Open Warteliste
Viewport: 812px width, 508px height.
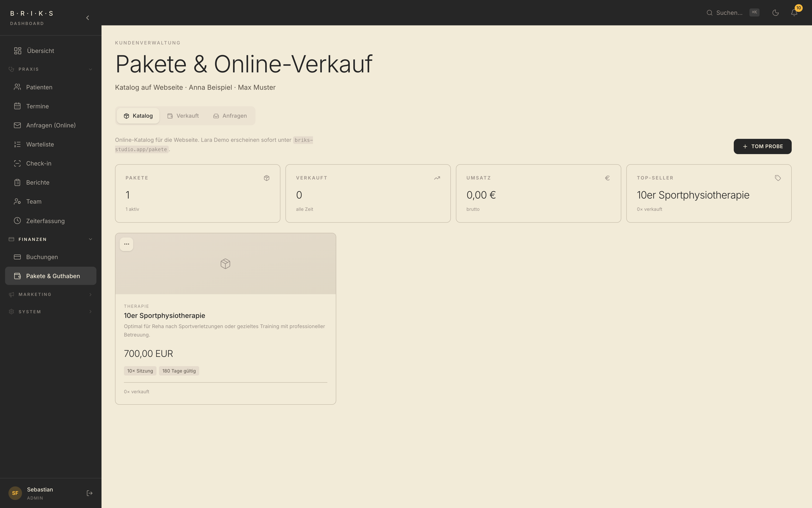(51, 145)
